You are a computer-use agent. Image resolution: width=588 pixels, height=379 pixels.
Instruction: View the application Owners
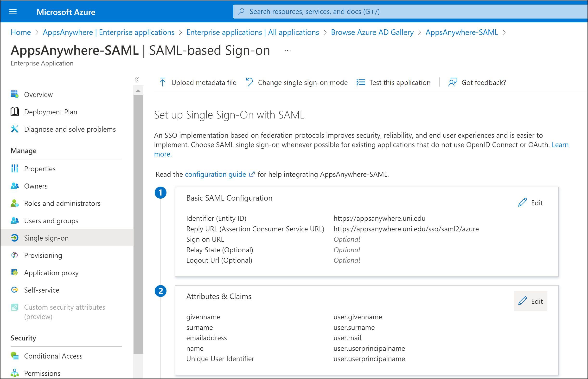point(36,186)
